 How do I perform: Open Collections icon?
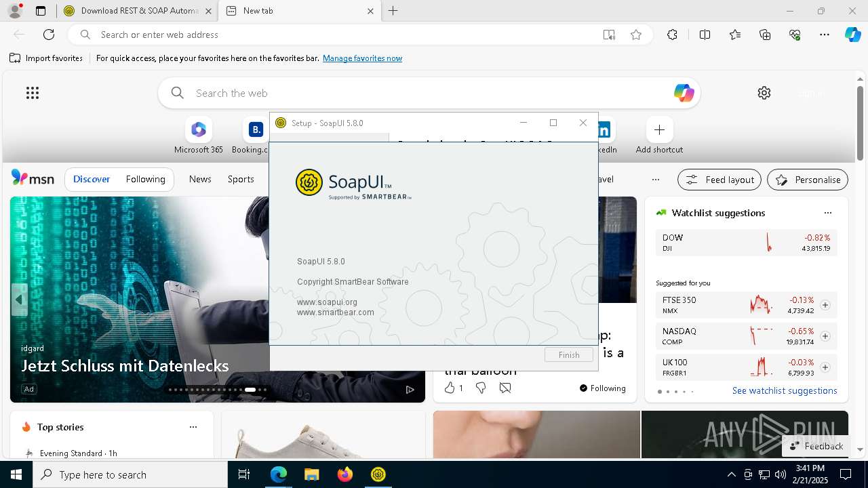click(x=765, y=35)
